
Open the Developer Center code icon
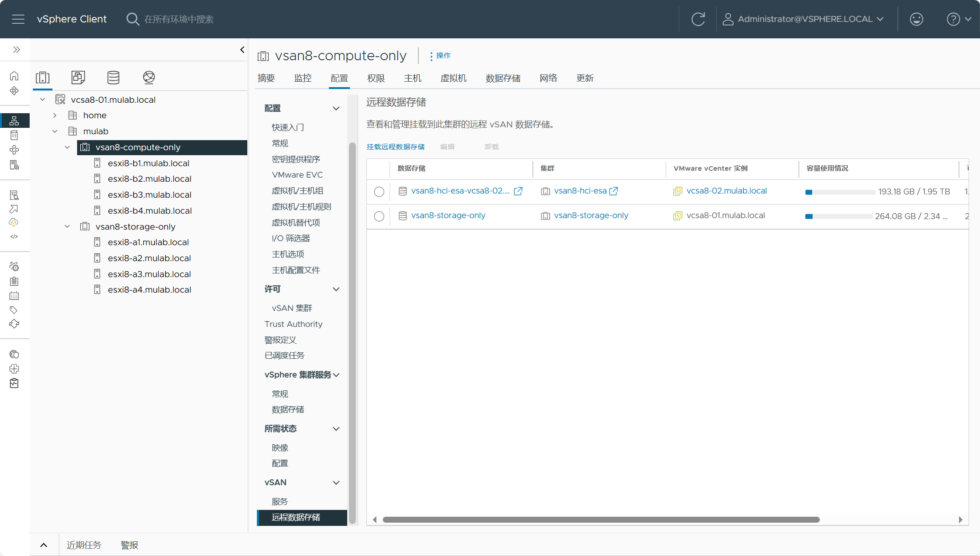pos(14,236)
